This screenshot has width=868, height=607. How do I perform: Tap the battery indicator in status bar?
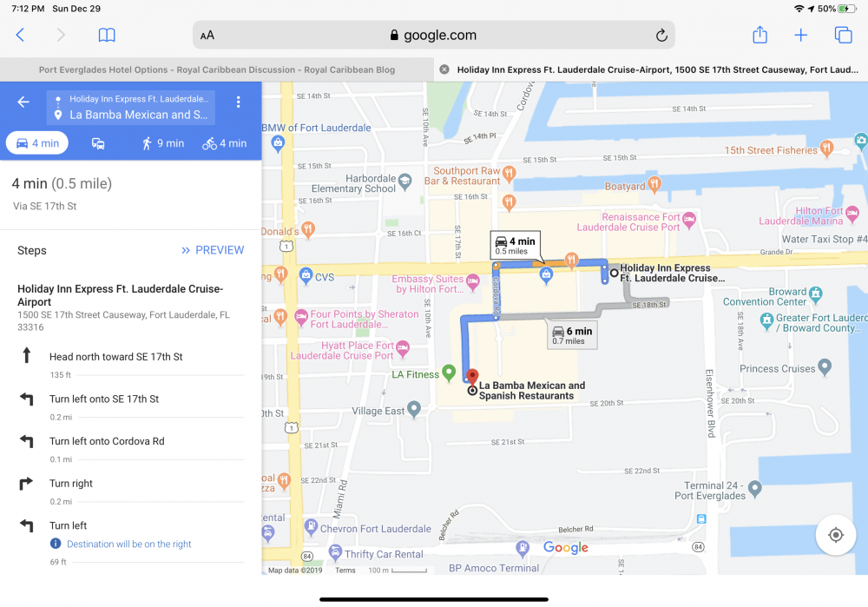point(846,9)
